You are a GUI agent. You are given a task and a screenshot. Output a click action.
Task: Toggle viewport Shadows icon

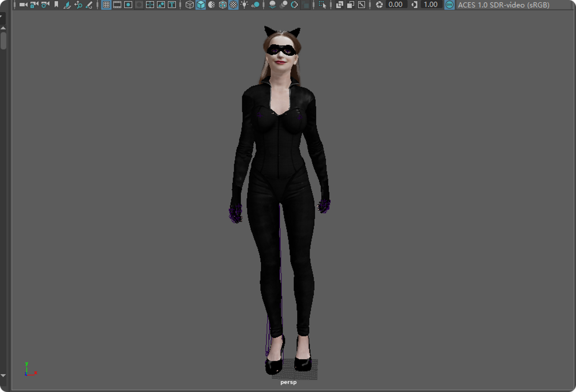pyautogui.click(x=255, y=5)
